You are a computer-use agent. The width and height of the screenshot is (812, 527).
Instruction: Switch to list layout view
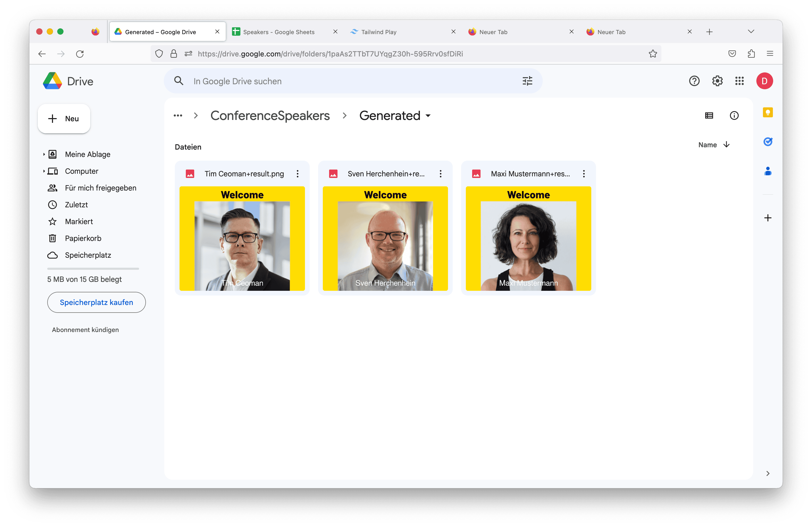(x=709, y=116)
